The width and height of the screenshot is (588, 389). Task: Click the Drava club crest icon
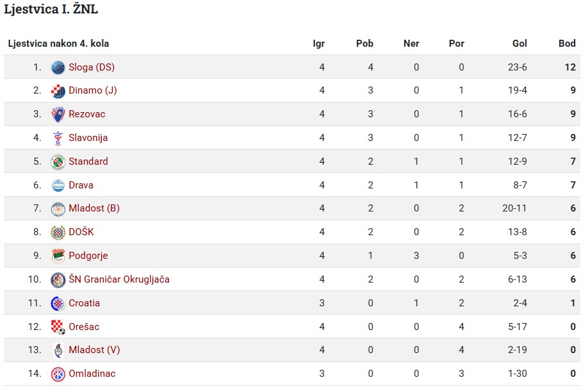click(x=58, y=186)
